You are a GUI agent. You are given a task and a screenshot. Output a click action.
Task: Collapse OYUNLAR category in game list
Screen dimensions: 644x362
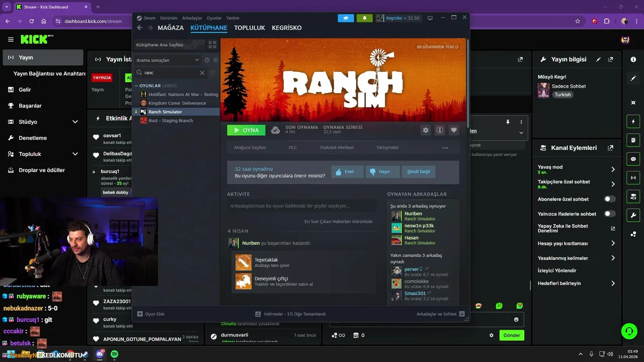pos(136,86)
